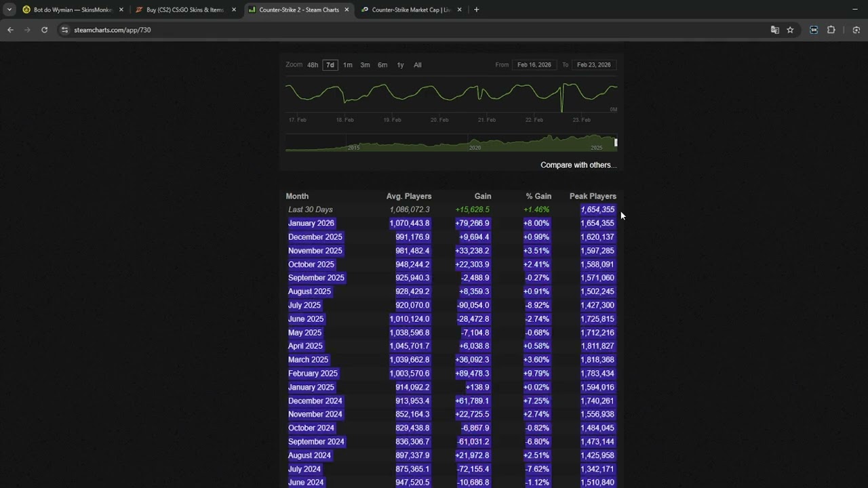868x488 pixels.
Task: Click the Peak Players column header
Action: coord(593,197)
